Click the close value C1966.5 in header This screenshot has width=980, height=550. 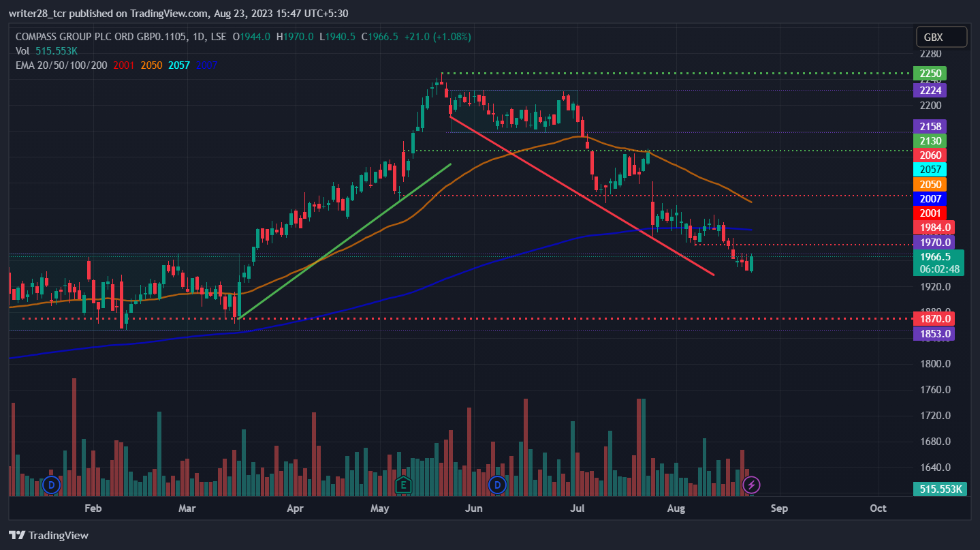(x=380, y=36)
